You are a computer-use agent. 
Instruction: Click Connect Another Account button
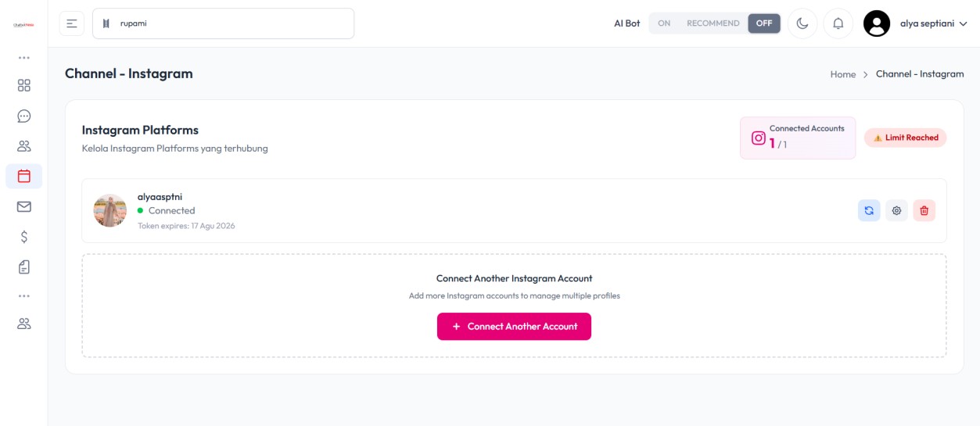click(514, 327)
